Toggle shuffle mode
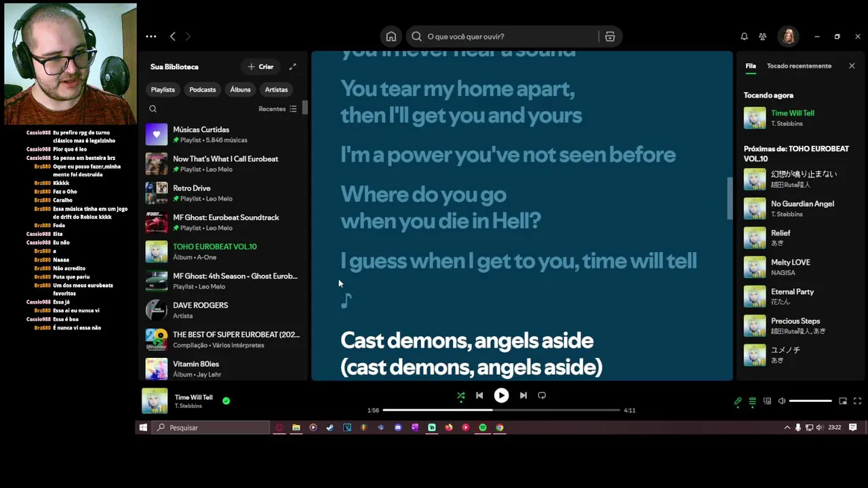Screen dimensions: 868x488 (x=460, y=395)
